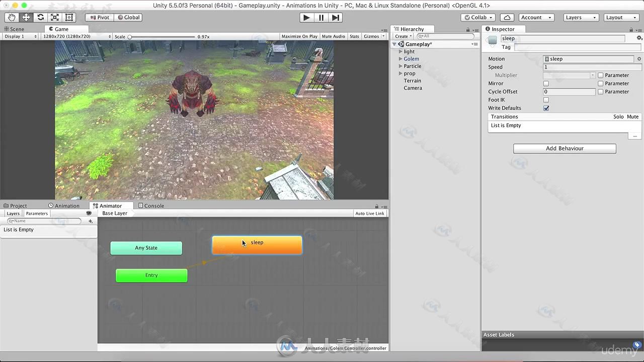Switch to the Scene tab

click(x=14, y=29)
